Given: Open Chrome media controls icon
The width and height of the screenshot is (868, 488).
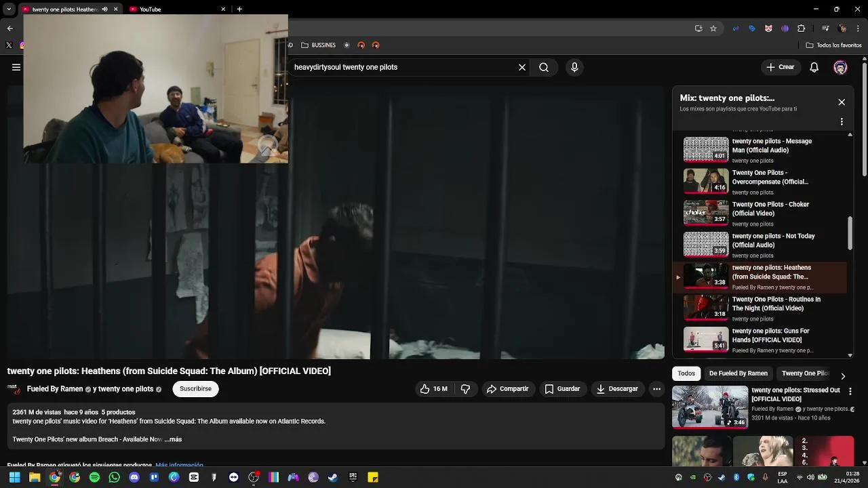Looking at the screenshot, I should tap(825, 28).
